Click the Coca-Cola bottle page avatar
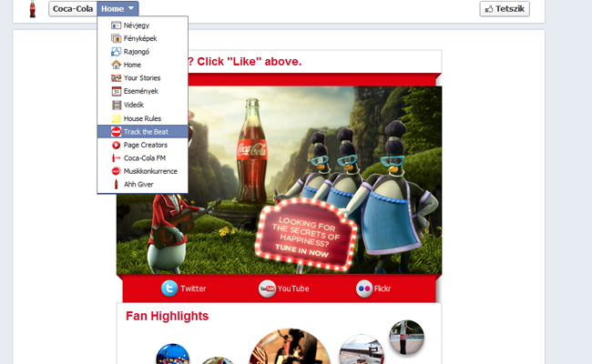The height and width of the screenshot is (364, 592). click(x=33, y=9)
